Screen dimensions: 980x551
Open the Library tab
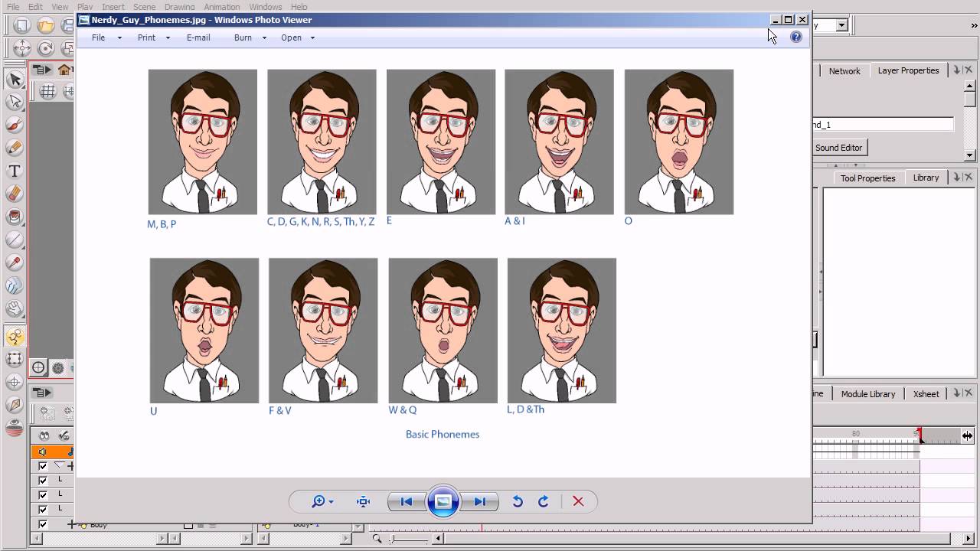[x=926, y=178]
